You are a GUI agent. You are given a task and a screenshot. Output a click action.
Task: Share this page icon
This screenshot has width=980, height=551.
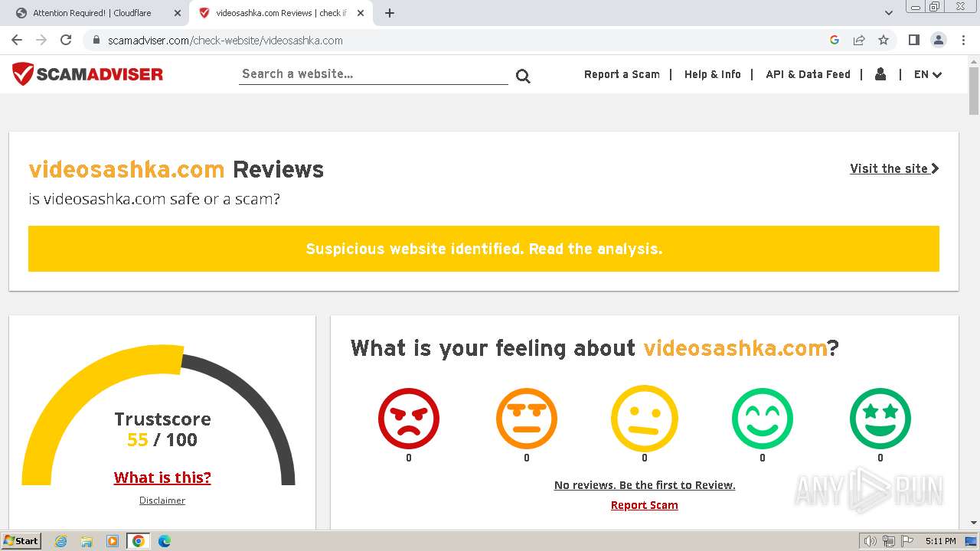pos(859,40)
